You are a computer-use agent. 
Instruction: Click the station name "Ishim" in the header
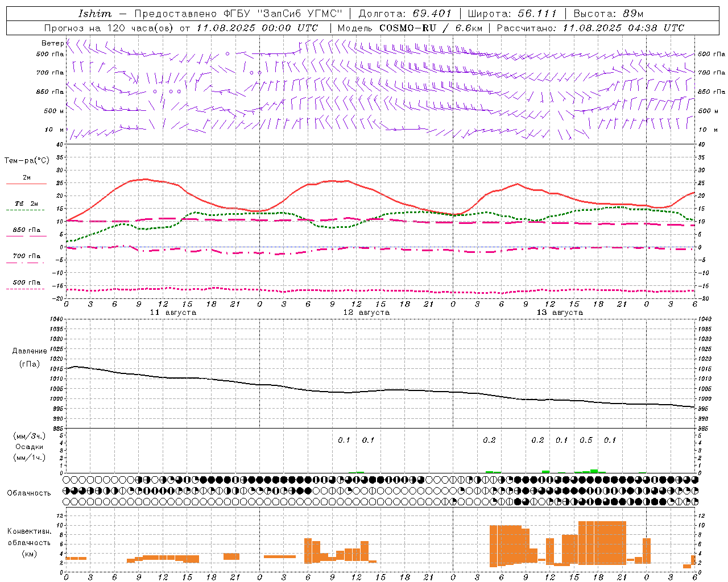[x=95, y=14]
